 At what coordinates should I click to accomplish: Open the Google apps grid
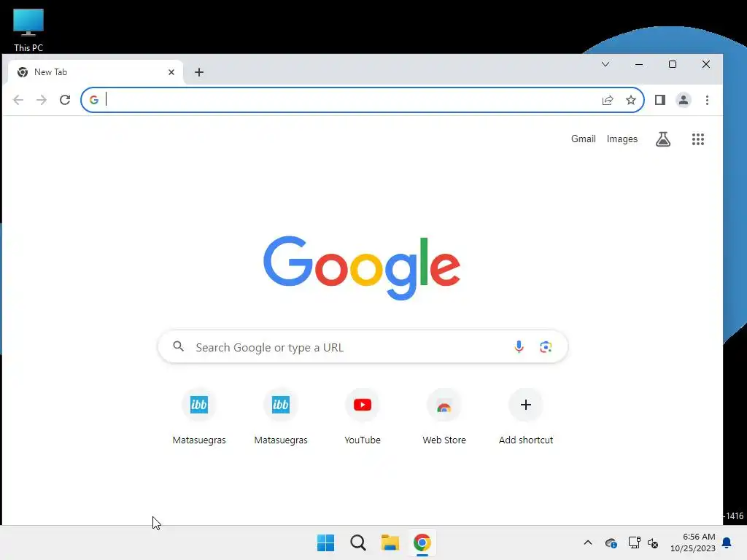698,139
